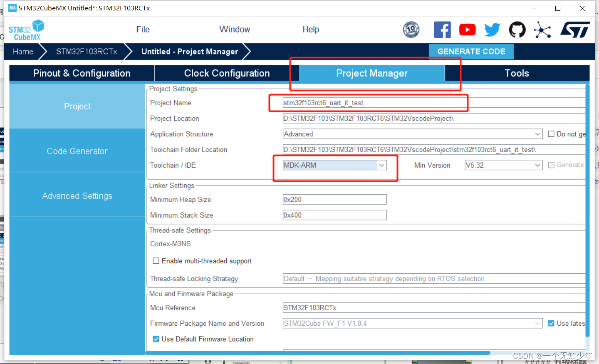Click the Minimum Stack Size field

pyautogui.click(x=335, y=215)
